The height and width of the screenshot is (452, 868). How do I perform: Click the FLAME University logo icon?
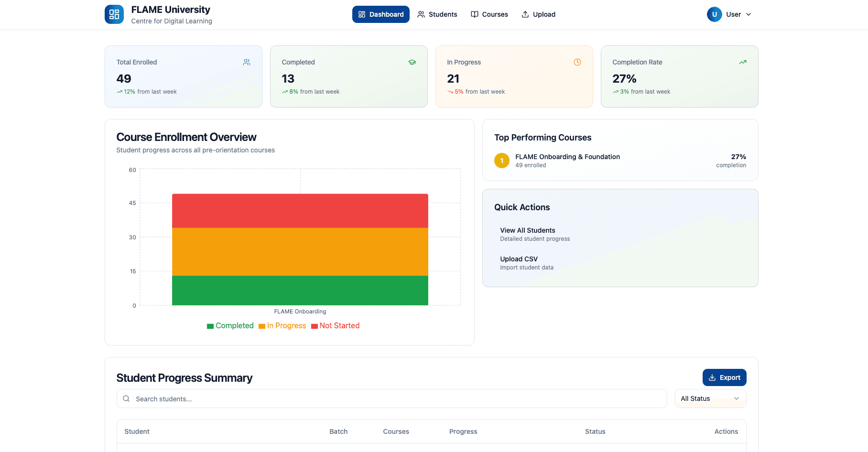(114, 14)
